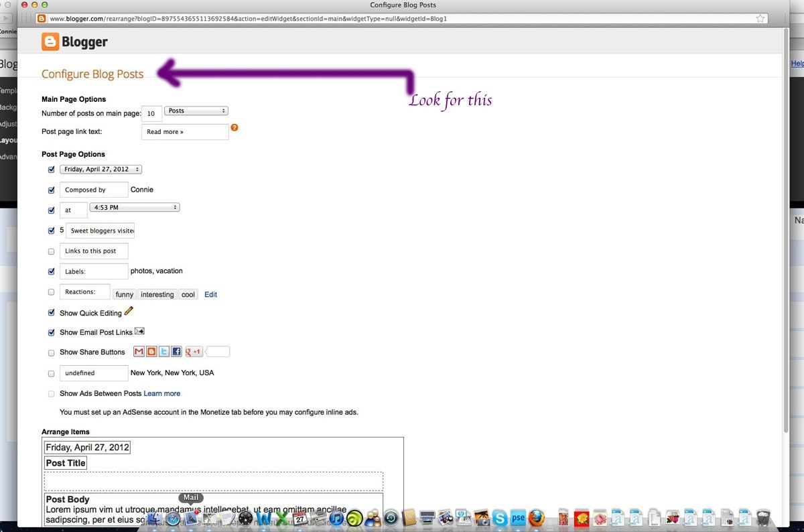Uncheck Show Email Post Links
Viewport: 804px width, 532px height.
pos(52,332)
